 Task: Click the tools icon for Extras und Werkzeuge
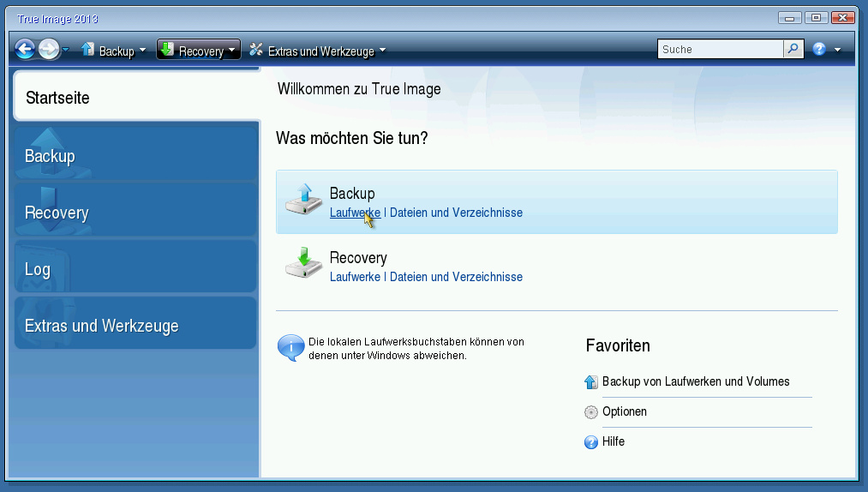255,50
